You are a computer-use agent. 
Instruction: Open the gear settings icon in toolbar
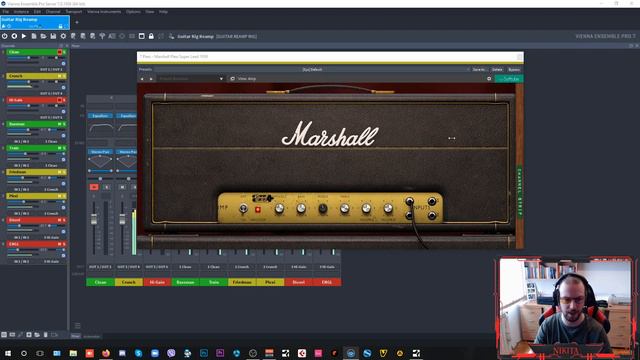(63, 36)
